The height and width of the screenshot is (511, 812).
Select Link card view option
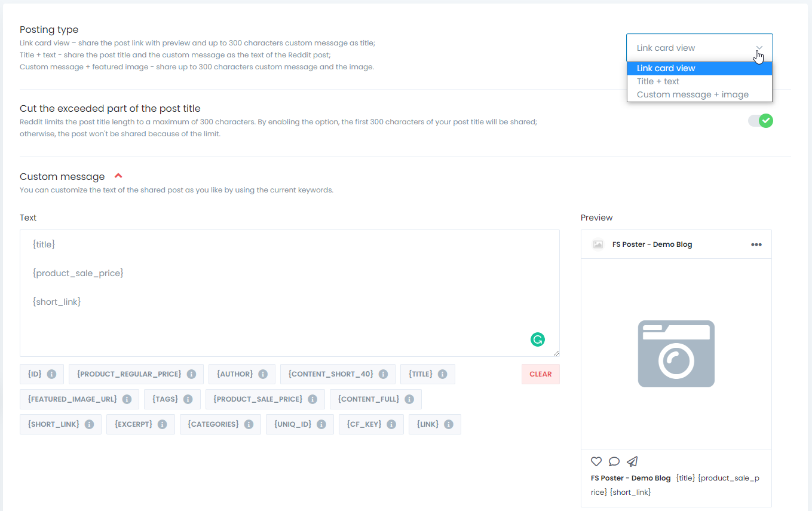700,68
